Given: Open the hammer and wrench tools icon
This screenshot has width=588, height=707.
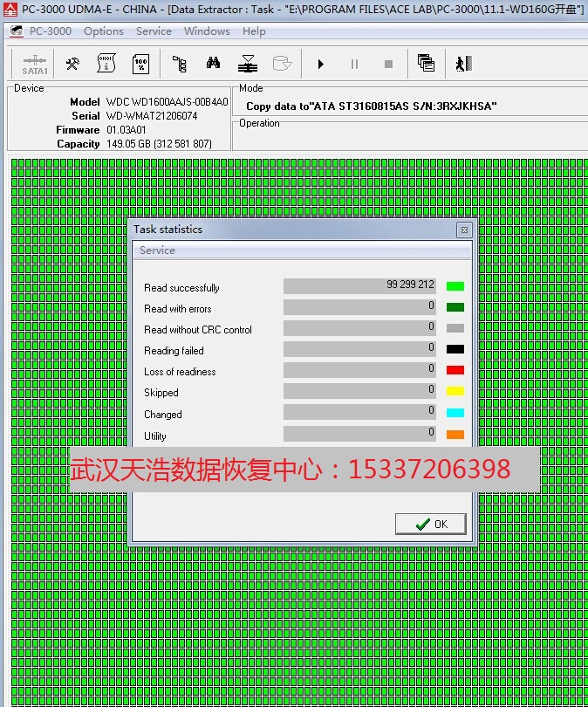Looking at the screenshot, I should [x=72, y=64].
